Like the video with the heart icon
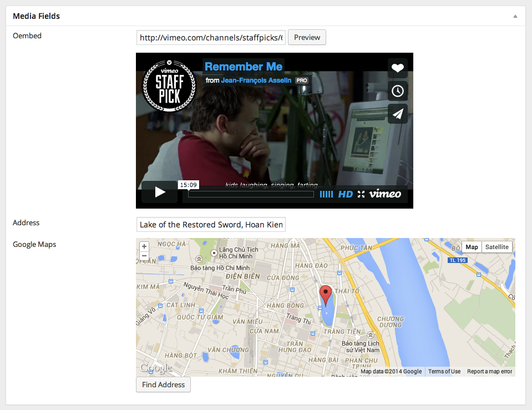The image size is (532, 410). coord(398,68)
